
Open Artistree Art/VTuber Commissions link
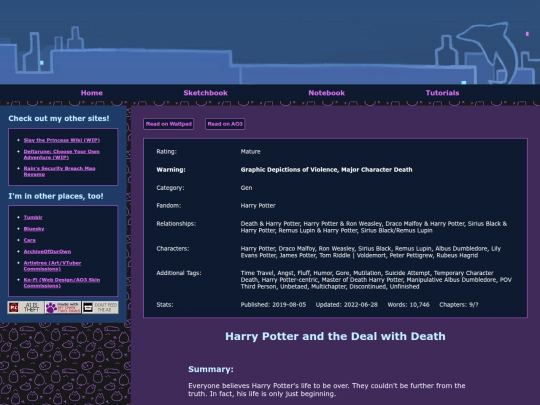pos(52,266)
